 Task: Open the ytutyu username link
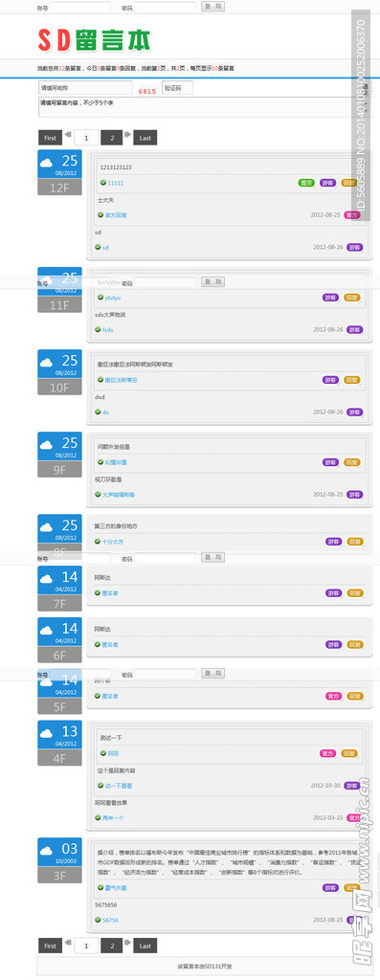[x=113, y=298]
